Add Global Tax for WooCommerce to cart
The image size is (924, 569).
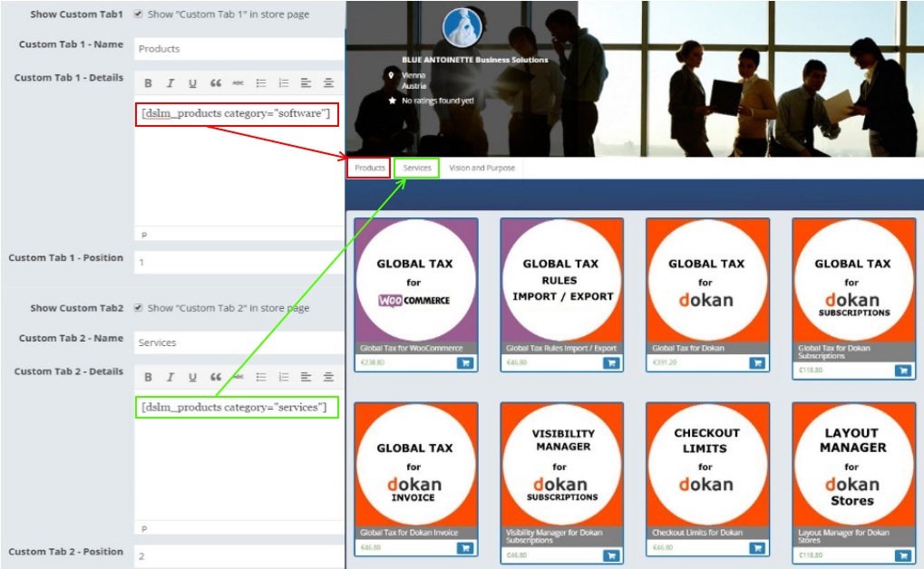coord(465,362)
